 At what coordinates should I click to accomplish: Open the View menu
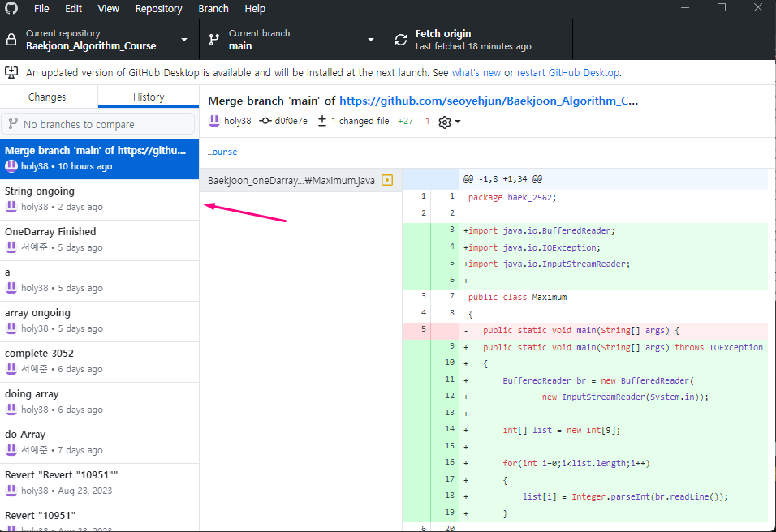[109, 9]
